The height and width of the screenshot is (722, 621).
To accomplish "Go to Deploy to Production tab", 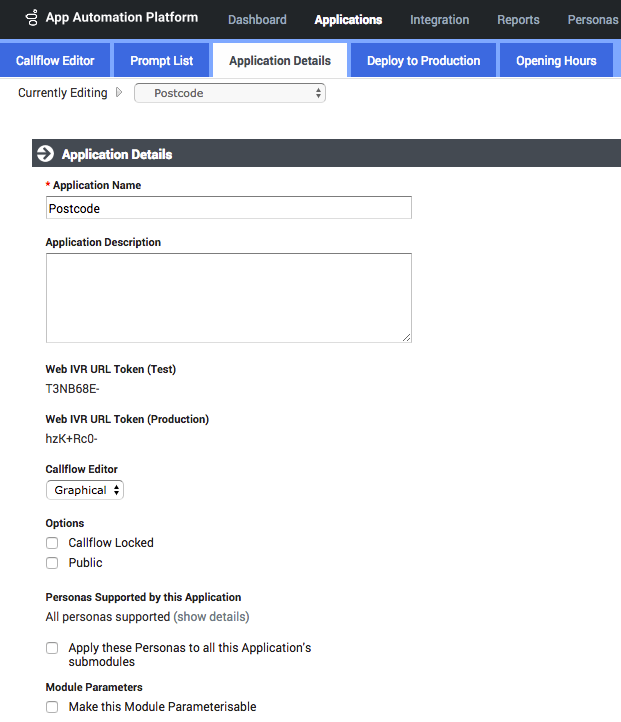I will (424, 60).
